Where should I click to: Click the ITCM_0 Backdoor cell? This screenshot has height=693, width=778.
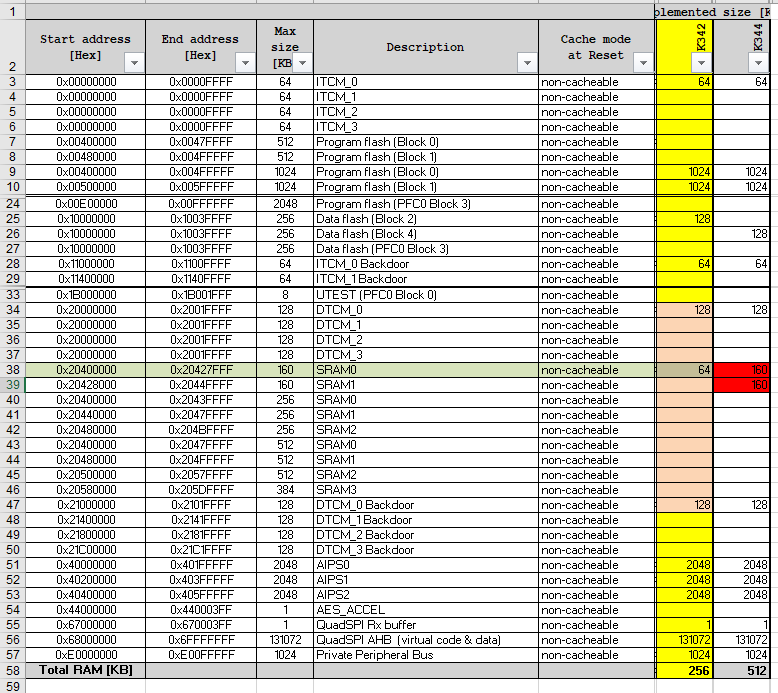[x=426, y=264]
